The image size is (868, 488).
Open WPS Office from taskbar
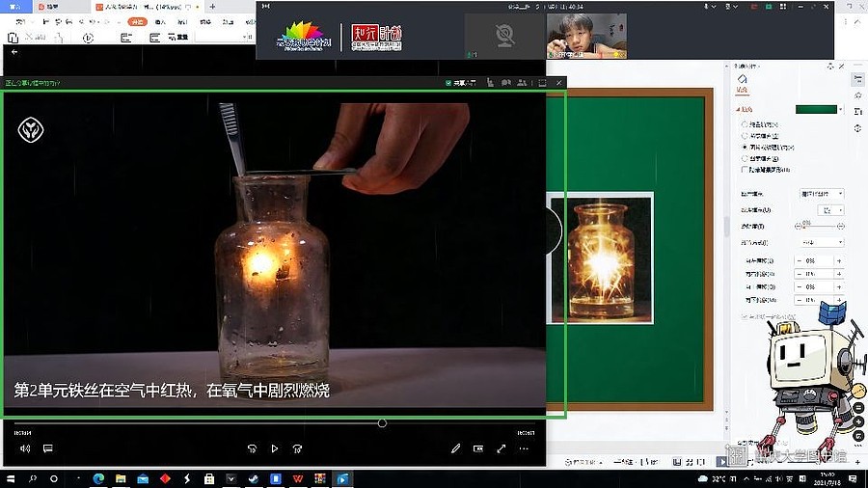pyautogui.click(x=298, y=478)
